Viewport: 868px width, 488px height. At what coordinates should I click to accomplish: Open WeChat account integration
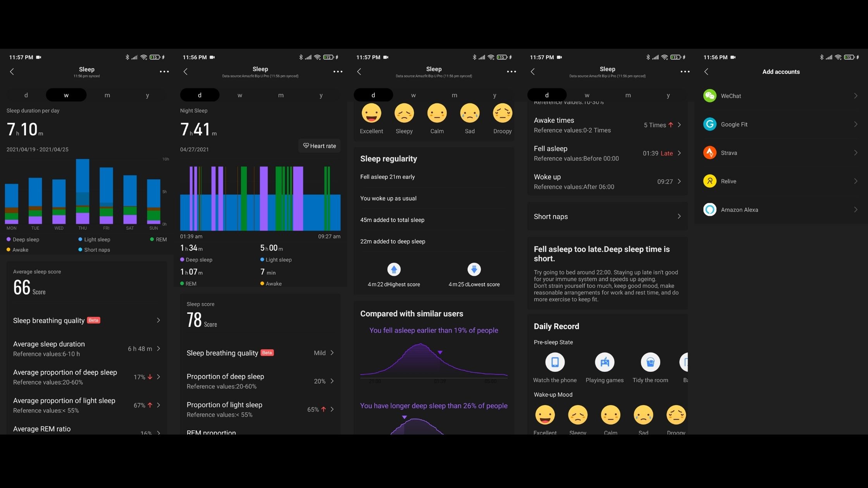tap(781, 96)
